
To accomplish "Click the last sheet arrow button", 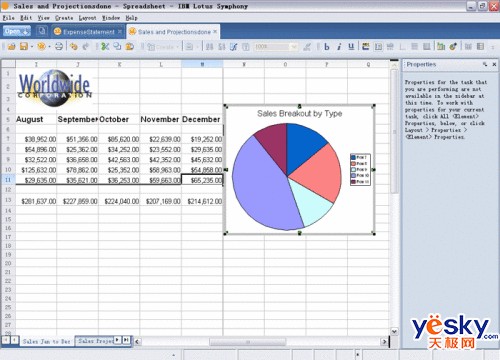I will click(126, 340).
